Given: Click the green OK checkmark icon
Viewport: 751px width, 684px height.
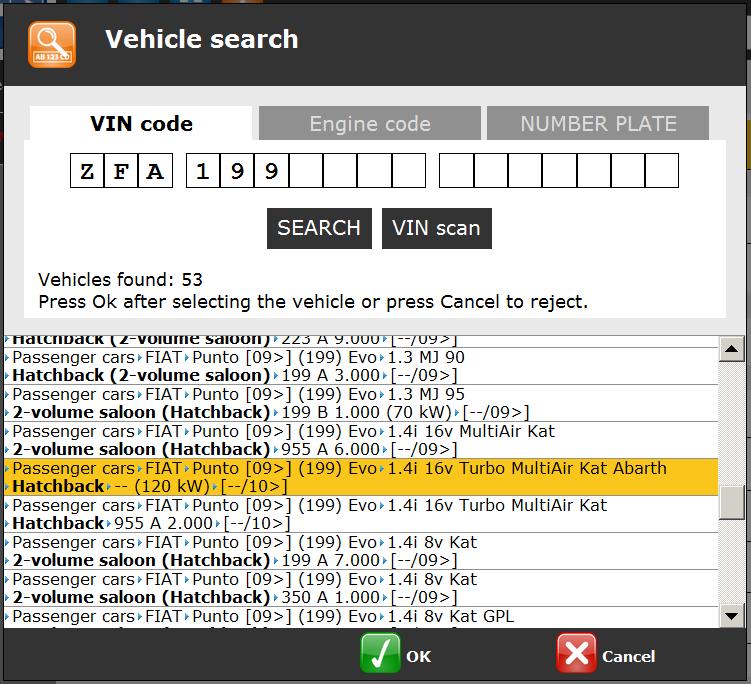Looking at the screenshot, I should [x=380, y=653].
